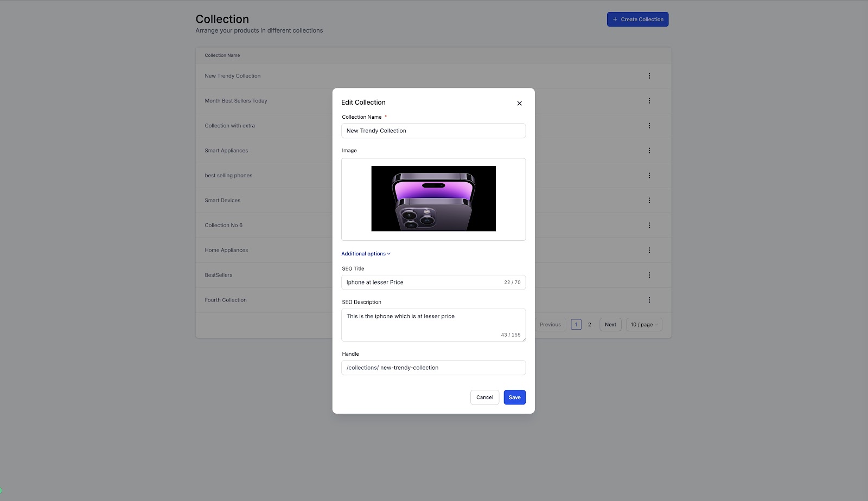This screenshot has width=868, height=501.
Task: Open three-dot menu for Smart Appliances row
Action: point(649,151)
